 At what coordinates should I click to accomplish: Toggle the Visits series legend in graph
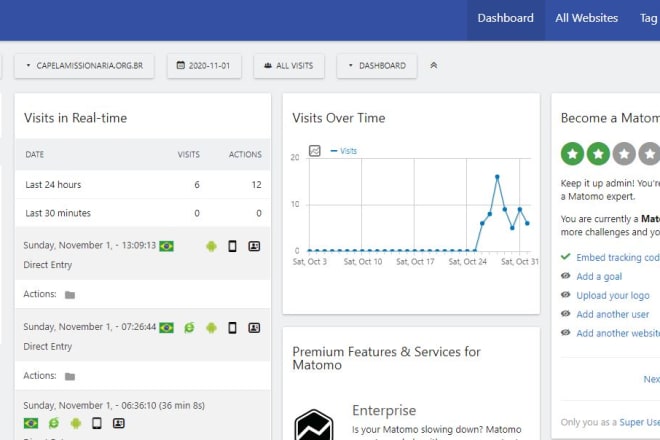point(344,151)
